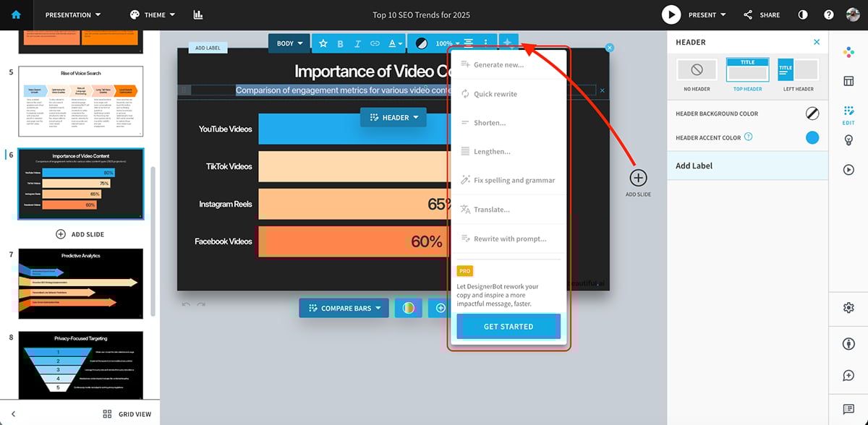This screenshot has height=425, width=868.
Task: Open the BODY text style dropdown
Action: coord(289,43)
